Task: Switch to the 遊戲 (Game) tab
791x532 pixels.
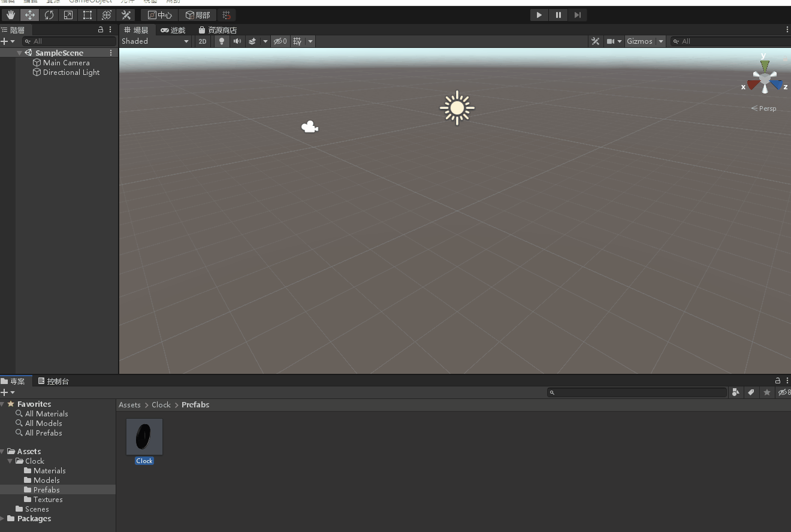Action: tap(173, 30)
